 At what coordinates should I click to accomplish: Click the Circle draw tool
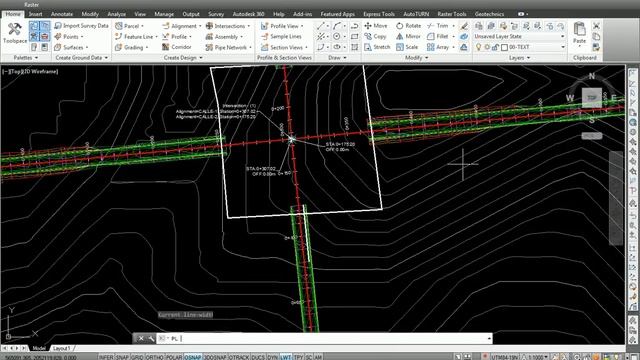337,36
